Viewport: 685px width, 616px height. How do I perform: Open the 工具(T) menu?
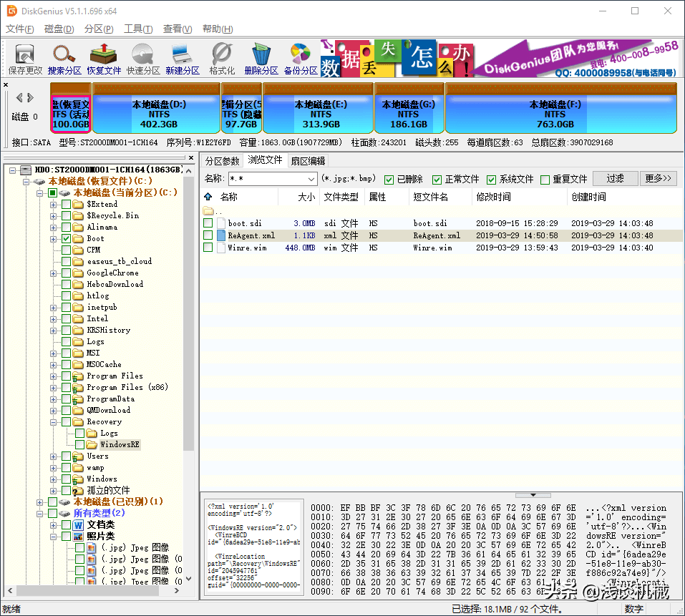click(138, 29)
